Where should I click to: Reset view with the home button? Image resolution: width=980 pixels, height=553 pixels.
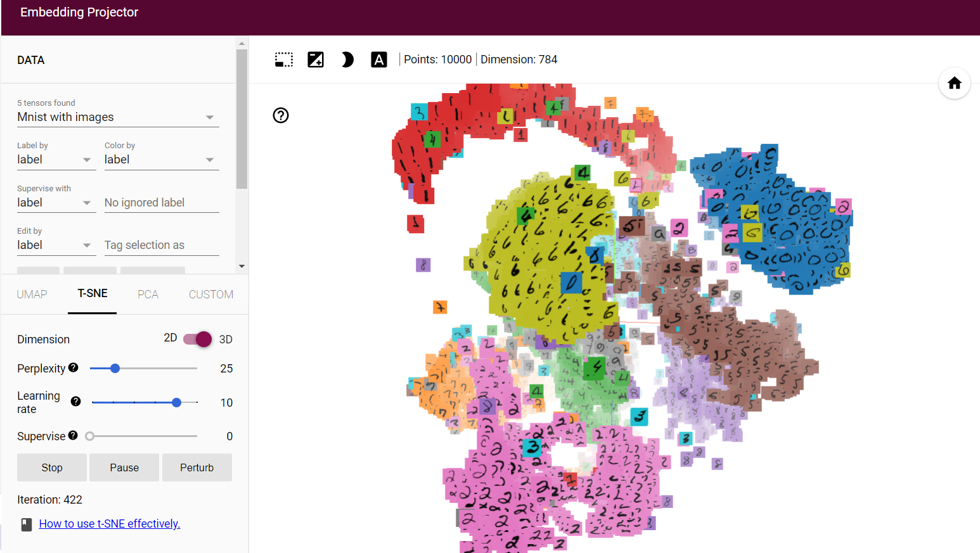click(955, 83)
